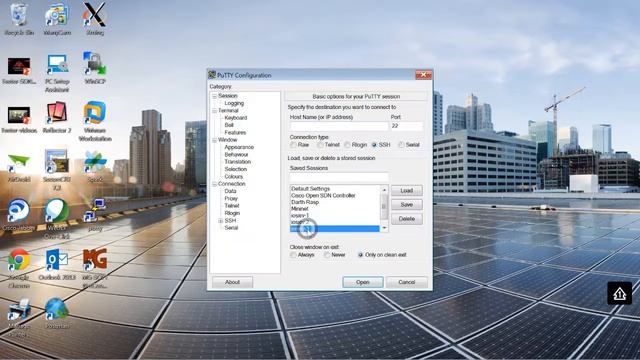Screen dimensions: 640x360
Task: Choose Always for close window on exit
Action: coord(293,255)
